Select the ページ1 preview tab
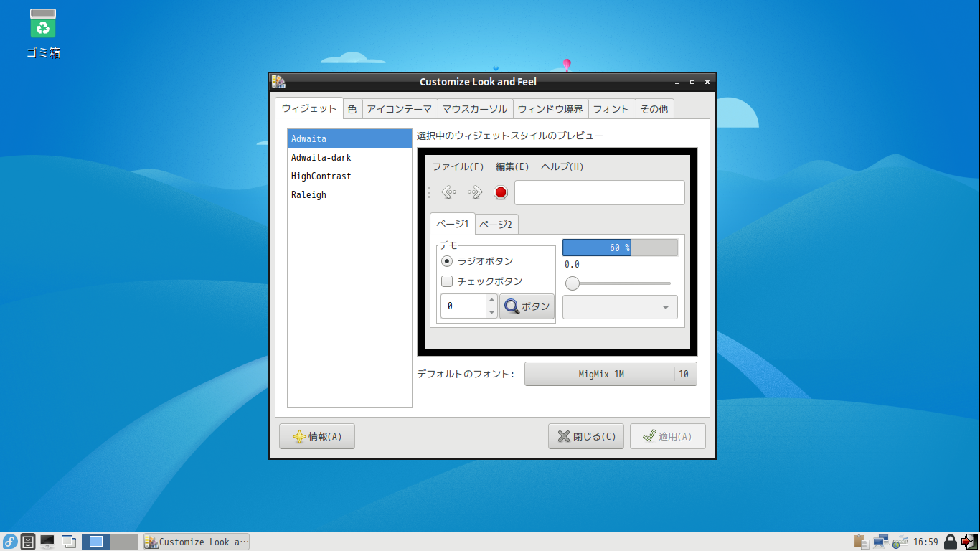 (x=453, y=223)
